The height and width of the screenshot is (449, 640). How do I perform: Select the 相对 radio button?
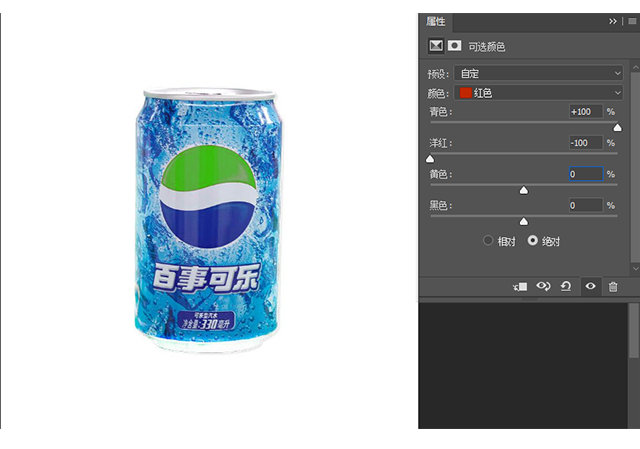pyautogui.click(x=488, y=240)
